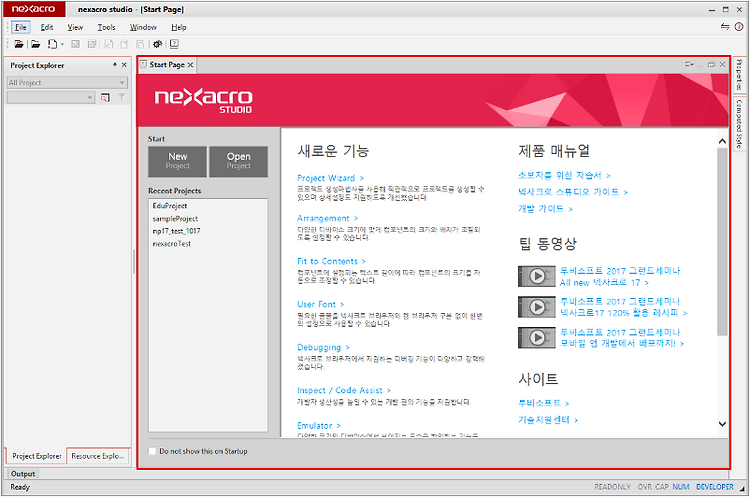This screenshot has height=497, width=750.
Task: Open the Project Wizard link
Action: 331,178
